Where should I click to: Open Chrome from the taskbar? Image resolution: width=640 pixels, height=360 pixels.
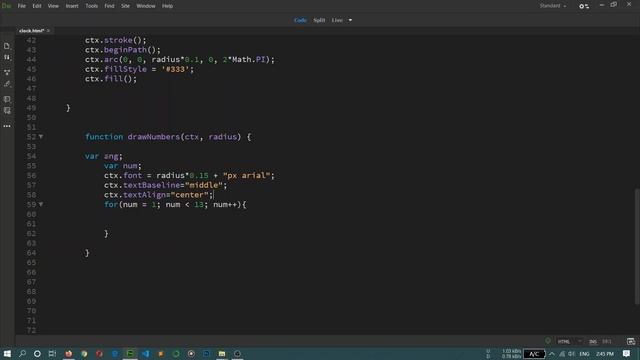point(84,353)
